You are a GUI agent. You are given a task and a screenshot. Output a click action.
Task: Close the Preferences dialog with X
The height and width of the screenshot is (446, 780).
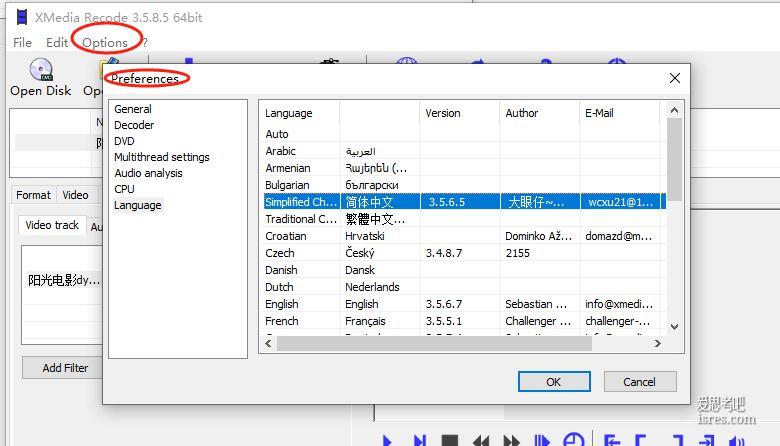(675, 78)
